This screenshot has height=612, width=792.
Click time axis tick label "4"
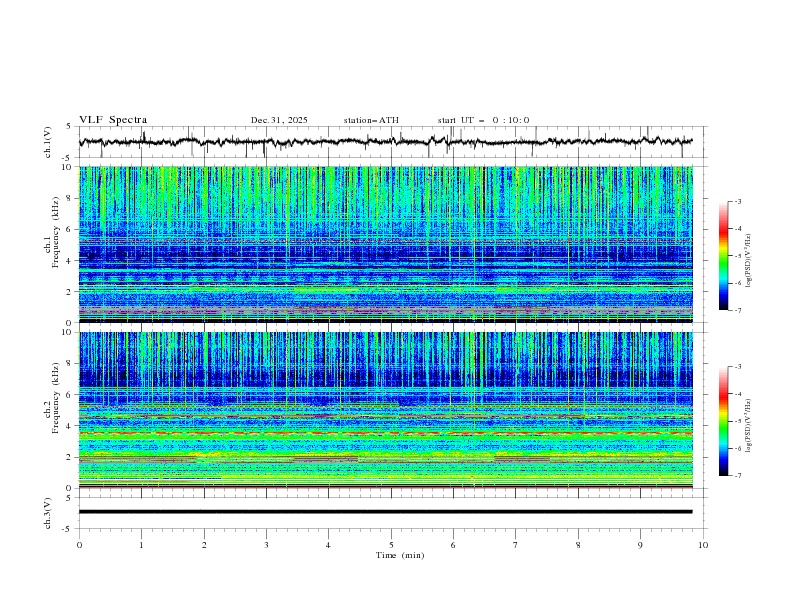328,545
